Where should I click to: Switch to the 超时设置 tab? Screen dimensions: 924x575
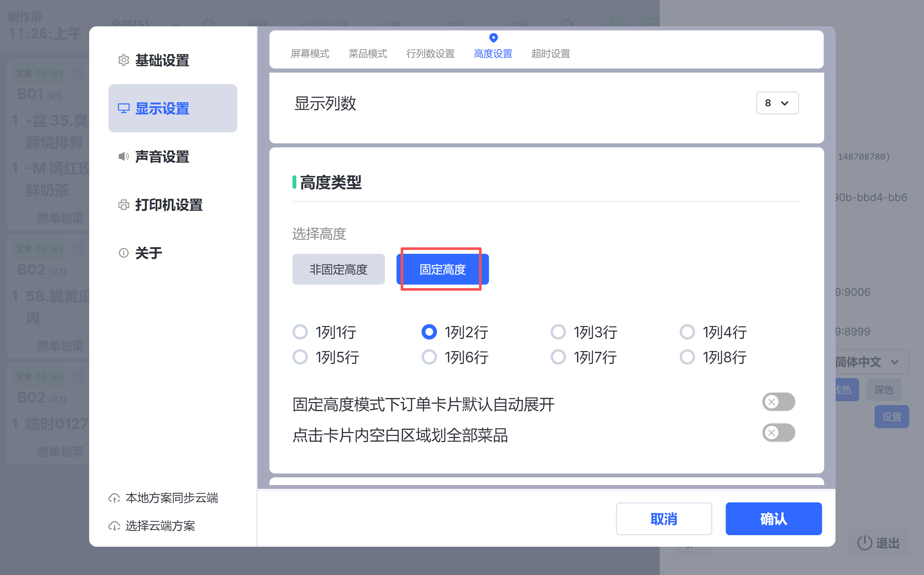pyautogui.click(x=550, y=54)
